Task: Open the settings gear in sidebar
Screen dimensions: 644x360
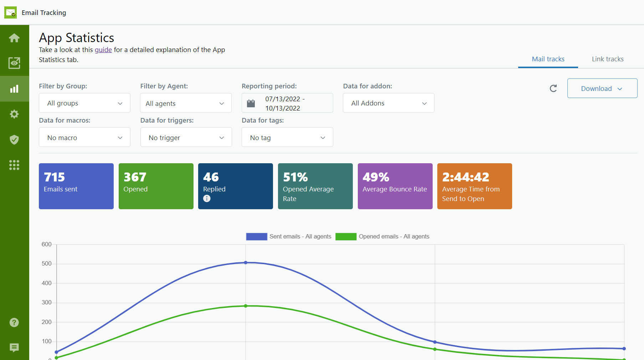Action: (x=14, y=114)
